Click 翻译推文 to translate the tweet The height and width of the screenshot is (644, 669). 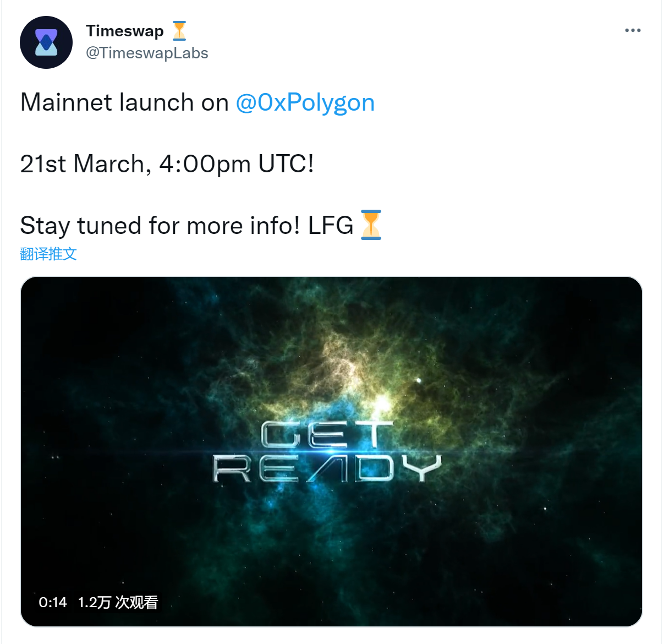pyautogui.click(x=48, y=254)
